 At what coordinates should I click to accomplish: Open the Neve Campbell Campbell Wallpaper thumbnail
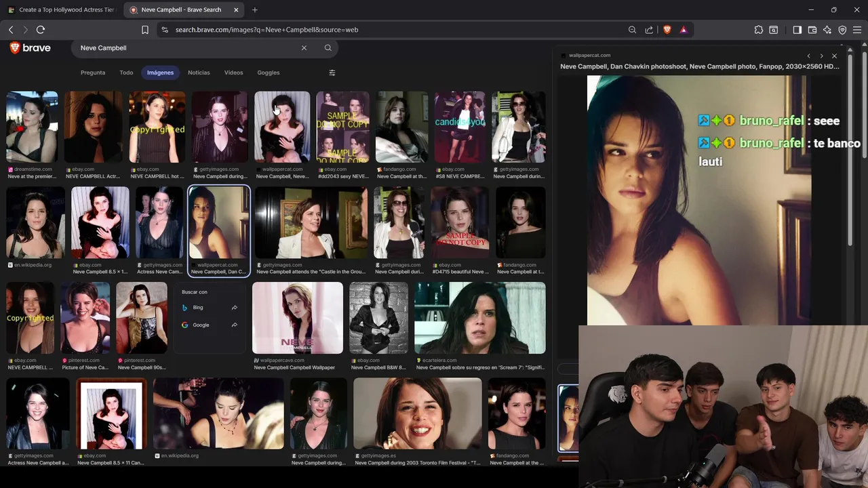point(298,318)
